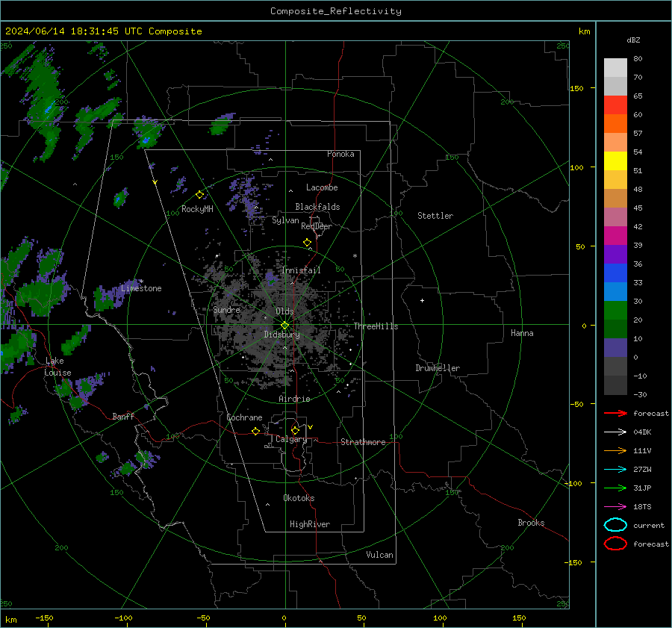Select the light blue 30-33 dBZ swatch

[615, 291]
